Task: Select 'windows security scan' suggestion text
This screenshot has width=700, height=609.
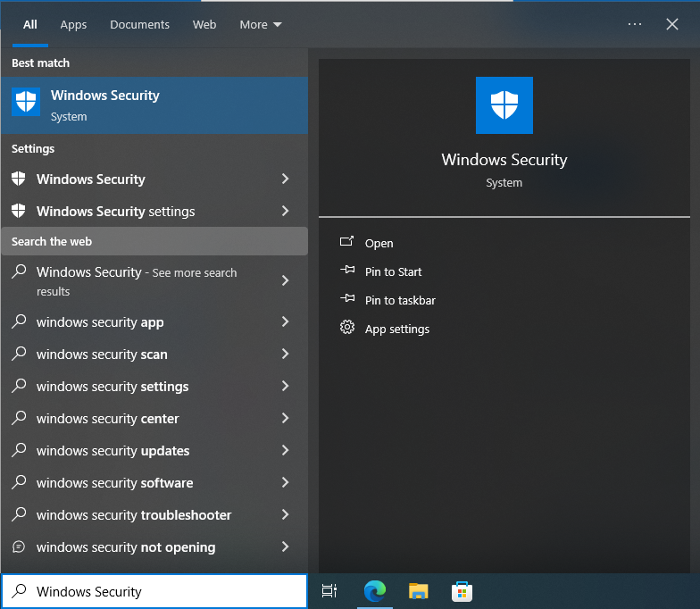Action: [x=102, y=354]
